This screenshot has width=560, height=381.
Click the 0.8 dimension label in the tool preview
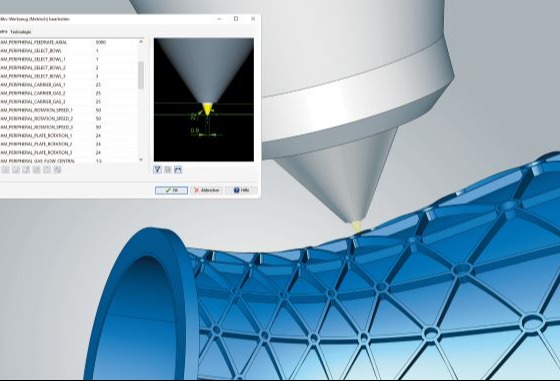point(195,131)
